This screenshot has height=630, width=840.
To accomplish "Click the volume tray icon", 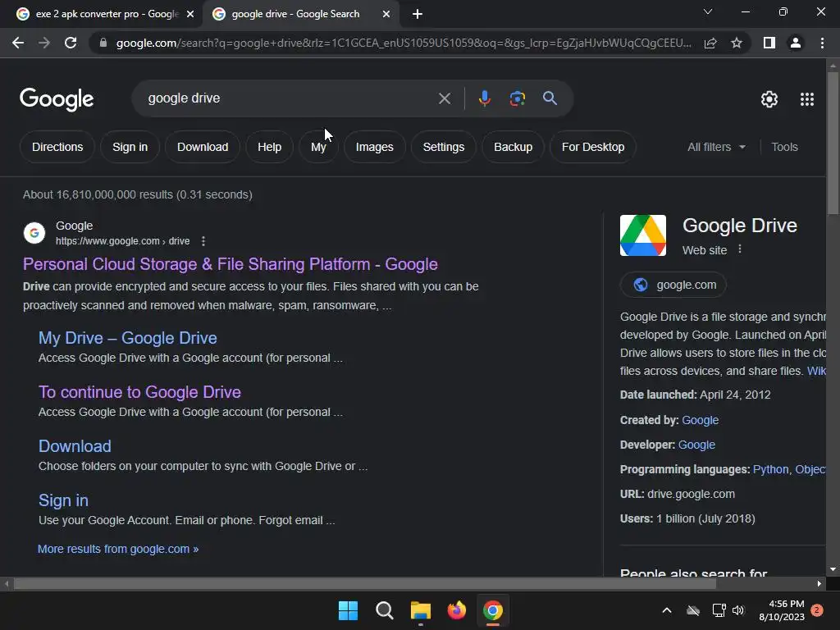I will click(x=738, y=610).
